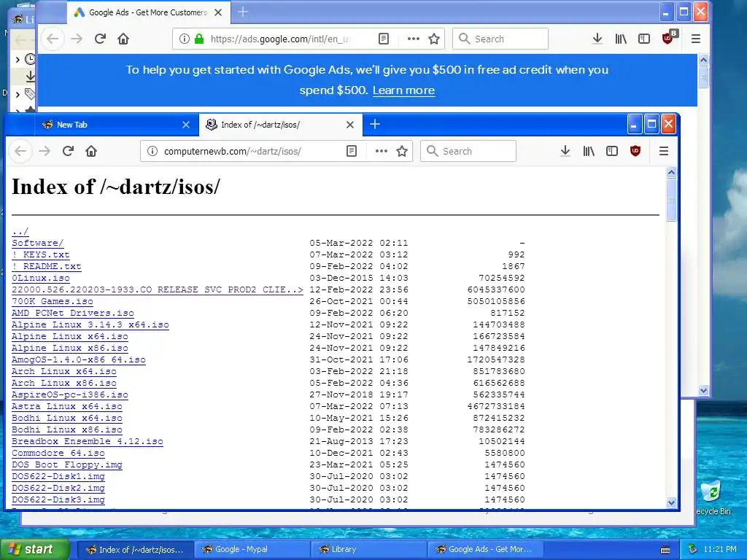747x560 pixels.
Task: Toggle sidebar in the front window
Action: click(x=612, y=151)
